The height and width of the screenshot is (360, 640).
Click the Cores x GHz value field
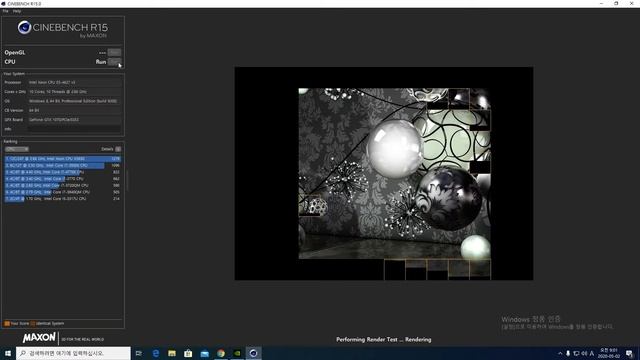tap(74, 92)
